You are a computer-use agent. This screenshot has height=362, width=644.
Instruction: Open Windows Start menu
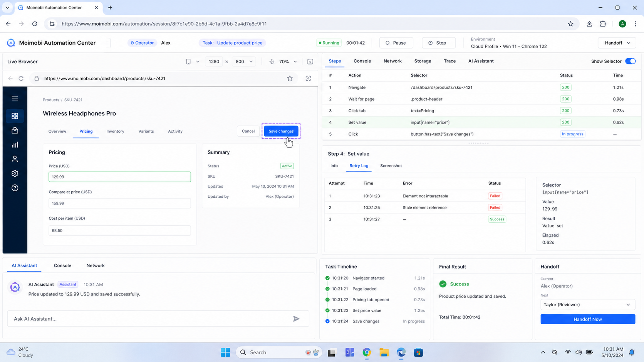click(225, 352)
